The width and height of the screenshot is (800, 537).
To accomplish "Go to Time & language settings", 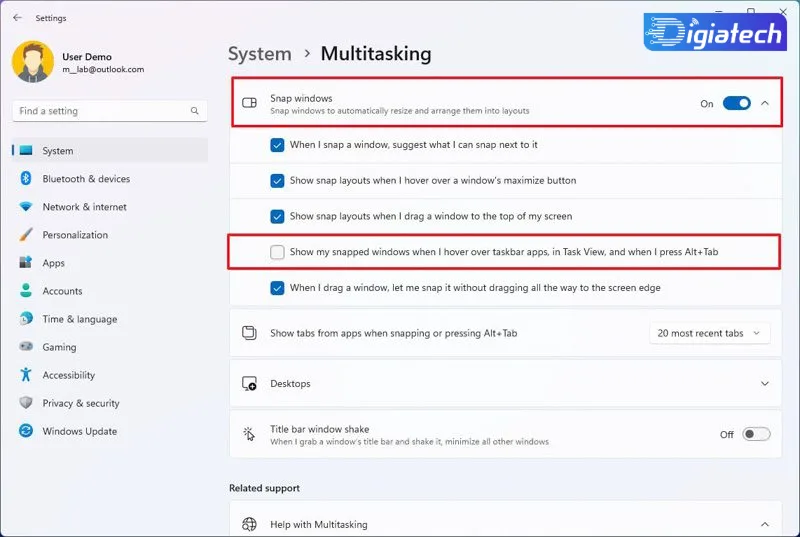I will (110, 319).
